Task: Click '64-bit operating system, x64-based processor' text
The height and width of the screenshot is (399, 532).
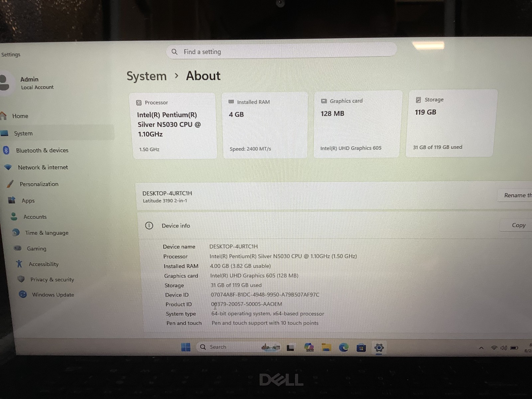Action: [x=268, y=314]
